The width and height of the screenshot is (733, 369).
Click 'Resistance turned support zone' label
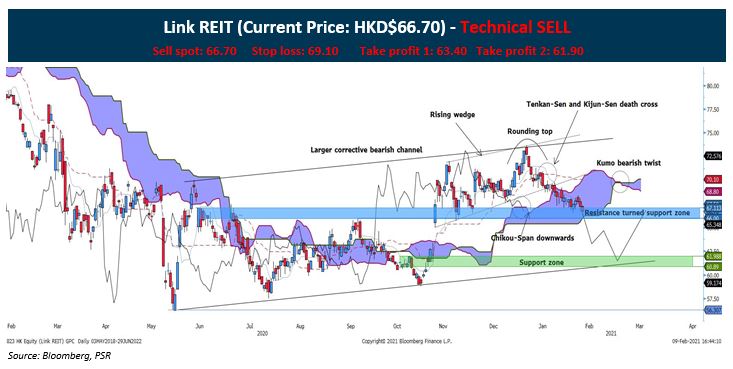coord(637,213)
